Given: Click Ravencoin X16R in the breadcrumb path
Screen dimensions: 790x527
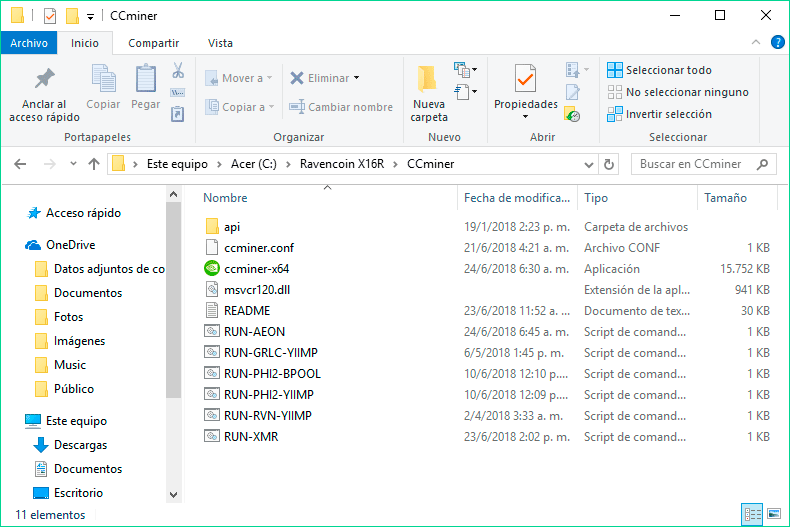Looking at the screenshot, I should tap(342, 164).
